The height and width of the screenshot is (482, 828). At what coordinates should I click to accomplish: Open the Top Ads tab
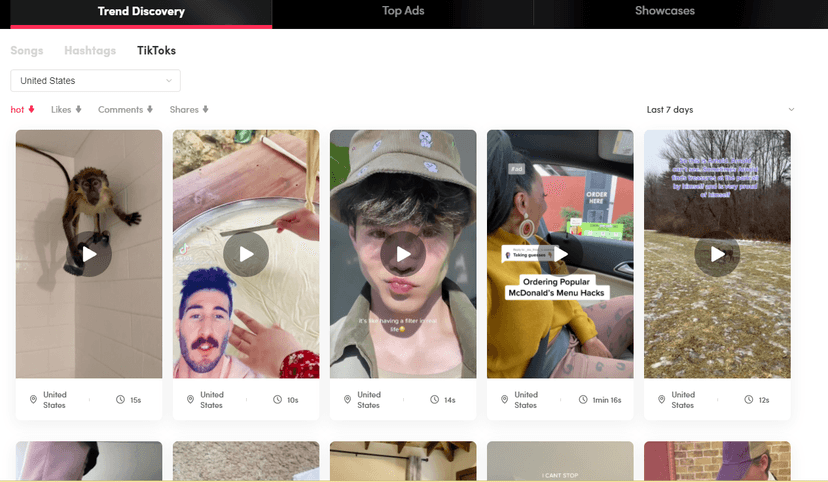[x=403, y=11]
